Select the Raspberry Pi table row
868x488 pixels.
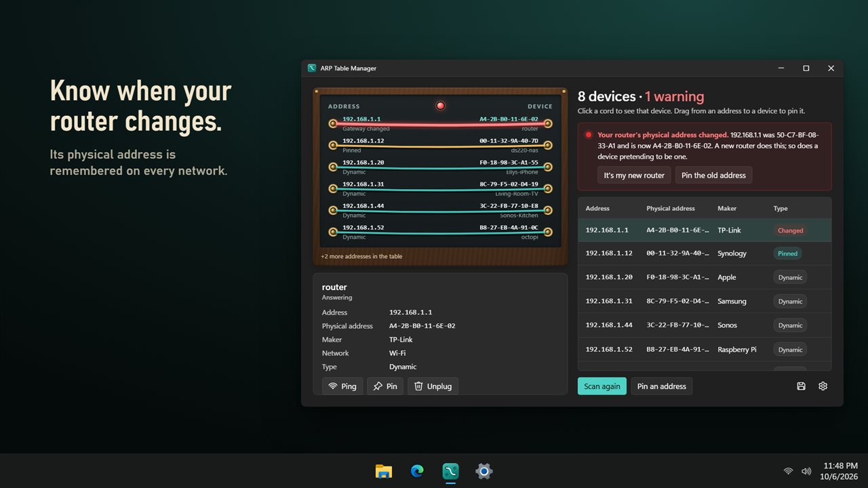(705, 350)
